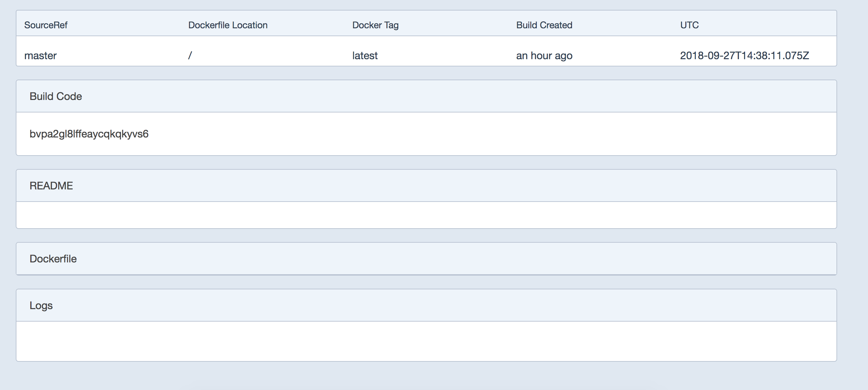Select the Dockerfile header label
Image resolution: width=868 pixels, height=390 pixels.
[x=53, y=258]
